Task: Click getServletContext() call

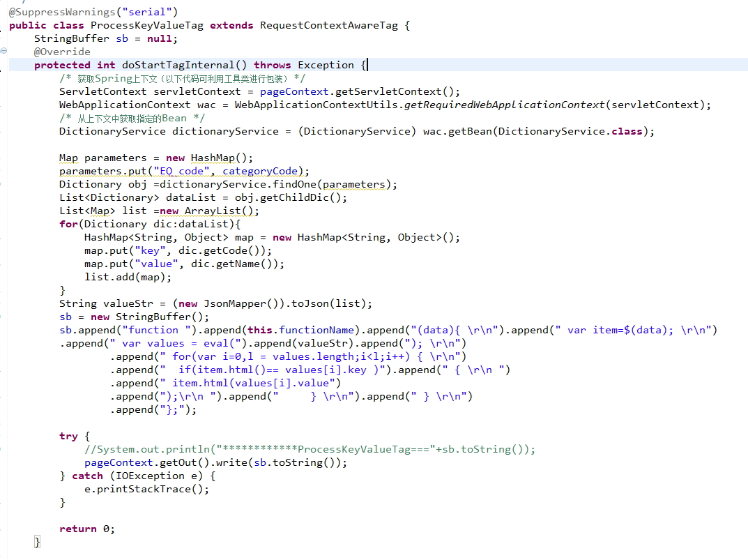Action: [394, 91]
